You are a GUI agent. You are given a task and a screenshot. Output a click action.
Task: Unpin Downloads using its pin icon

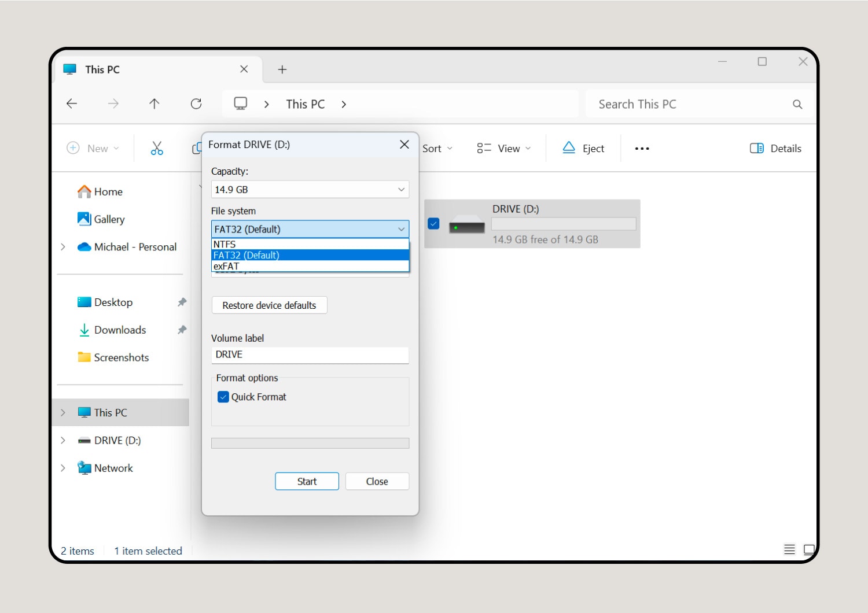(x=182, y=330)
